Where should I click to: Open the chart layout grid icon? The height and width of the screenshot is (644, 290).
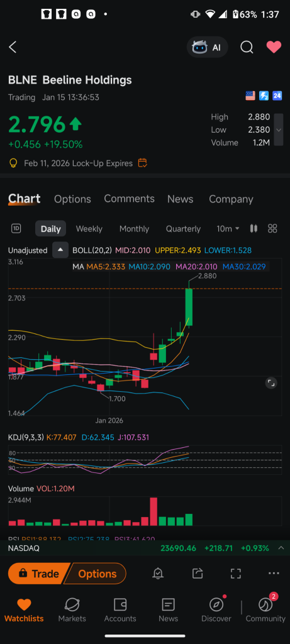pos(272,229)
